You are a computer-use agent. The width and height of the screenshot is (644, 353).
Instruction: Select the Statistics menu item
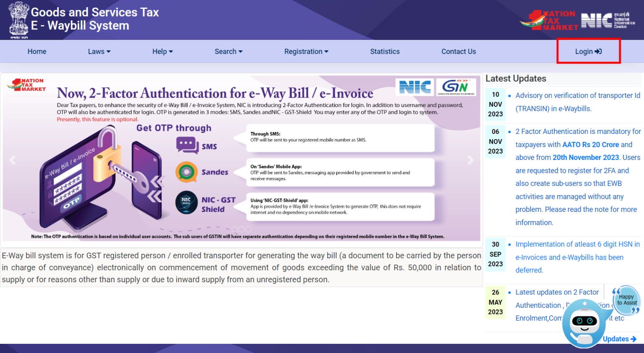point(384,51)
